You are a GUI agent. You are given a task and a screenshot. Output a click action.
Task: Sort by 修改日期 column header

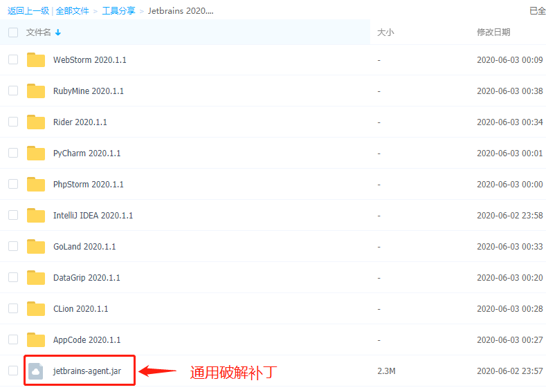click(493, 32)
